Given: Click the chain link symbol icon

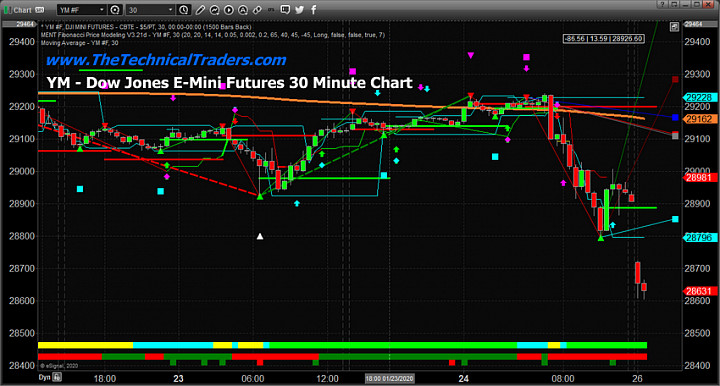Looking at the screenshot, I should (x=257, y=10).
